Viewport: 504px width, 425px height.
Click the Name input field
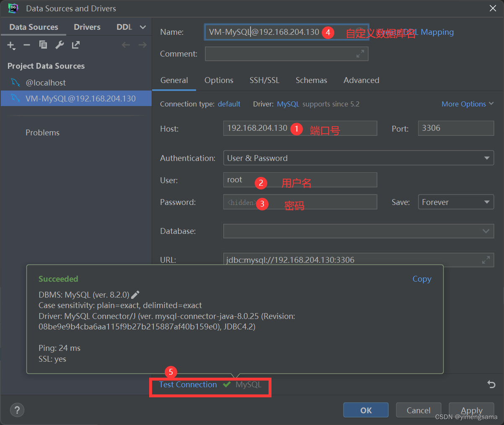[287, 32]
